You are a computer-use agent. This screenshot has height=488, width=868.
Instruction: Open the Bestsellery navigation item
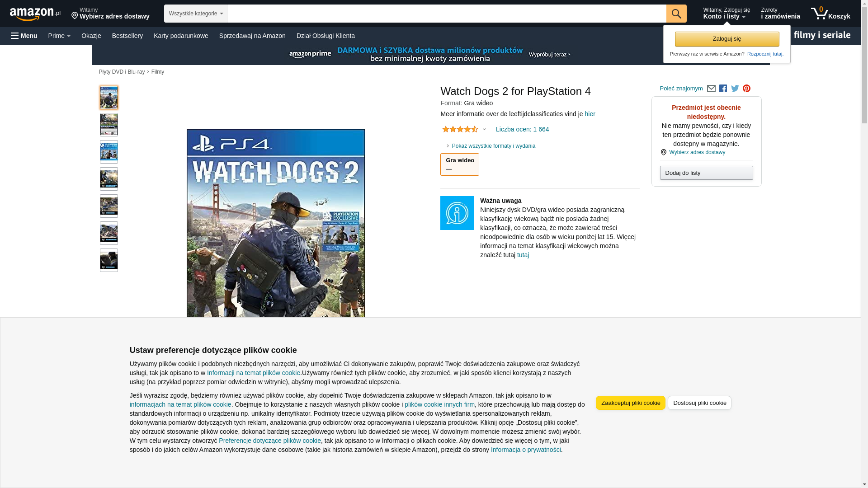[127, 36]
